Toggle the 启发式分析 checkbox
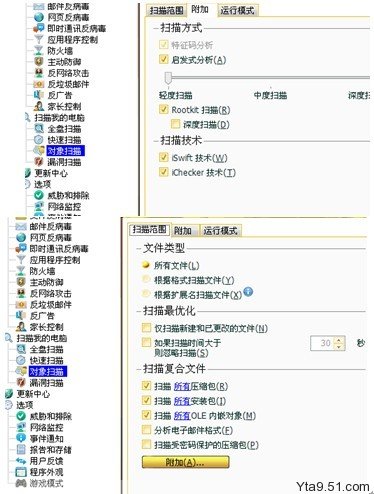374x494 pixels. click(163, 60)
